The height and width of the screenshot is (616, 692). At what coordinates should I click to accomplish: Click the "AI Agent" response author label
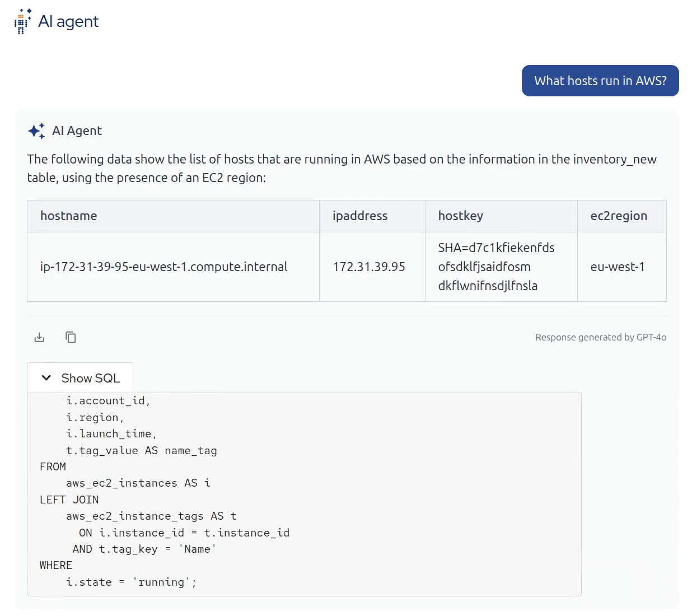[x=77, y=131]
